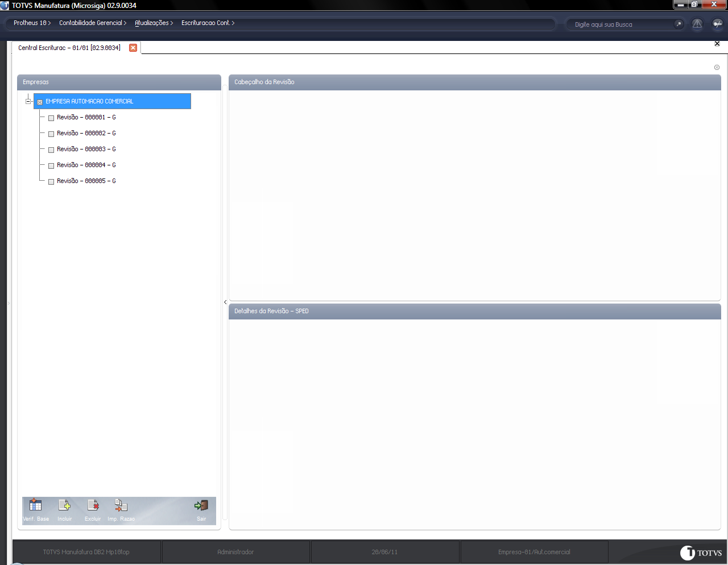Image resolution: width=728 pixels, height=565 pixels.
Task: Open the Atualizações menu
Action: pos(154,23)
